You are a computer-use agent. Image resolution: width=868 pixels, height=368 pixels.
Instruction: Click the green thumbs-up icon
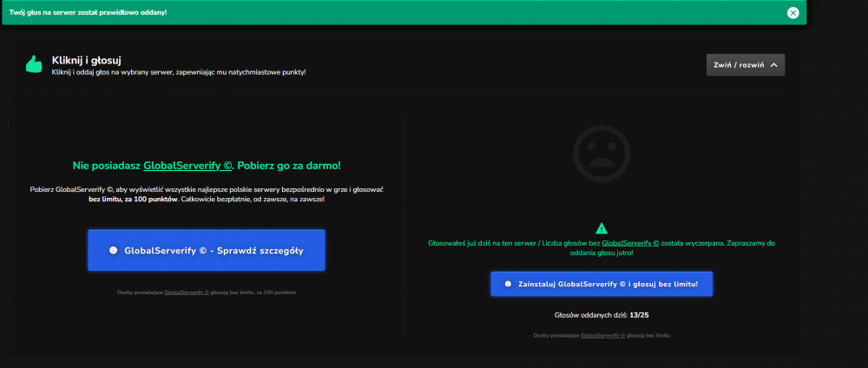[x=34, y=63]
